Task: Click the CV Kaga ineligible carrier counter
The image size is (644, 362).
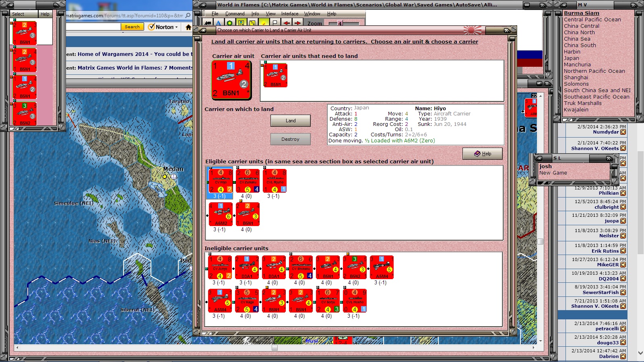Action: (x=247, y=301)
